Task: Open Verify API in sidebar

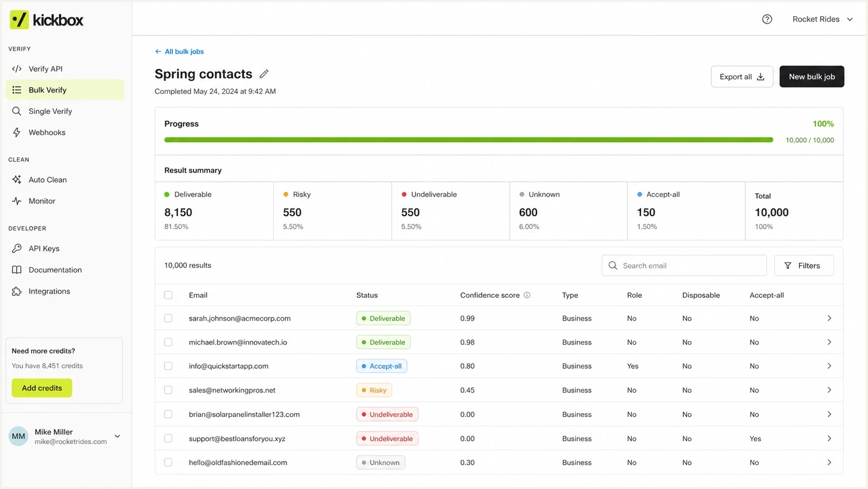Action: pos(65,69)
